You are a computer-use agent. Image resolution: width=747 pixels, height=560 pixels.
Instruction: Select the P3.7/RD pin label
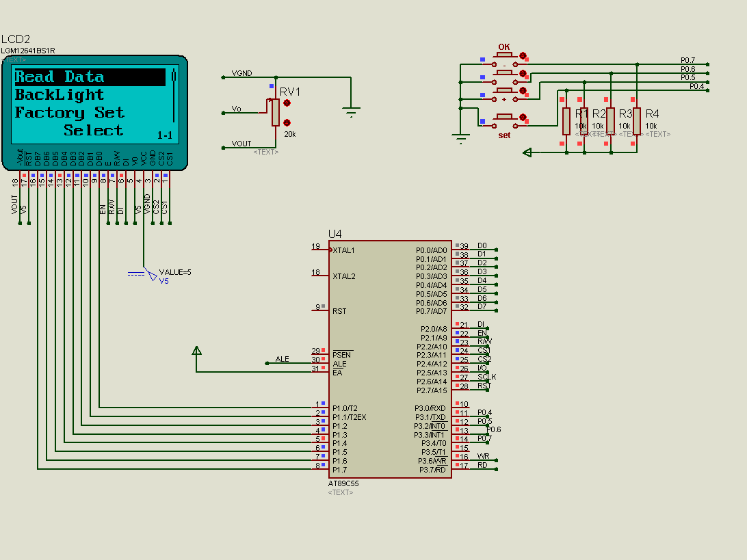(433, 470)
